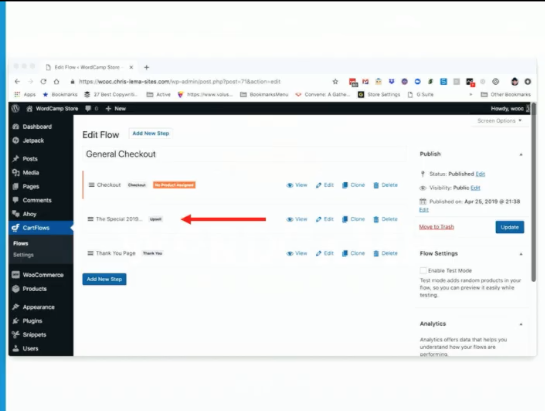Image resolution: width=545 pixels, height=411 pixels.
Task: Clone the Checkout step
Action: point(353,185)
